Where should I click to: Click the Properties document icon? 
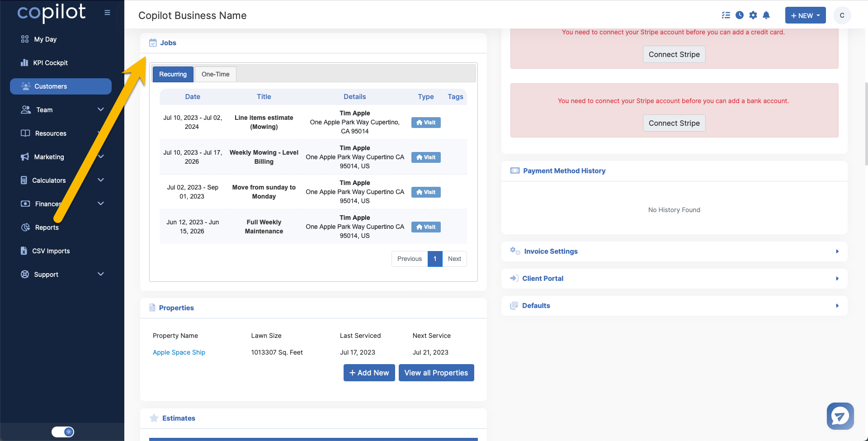click(152, 308)
